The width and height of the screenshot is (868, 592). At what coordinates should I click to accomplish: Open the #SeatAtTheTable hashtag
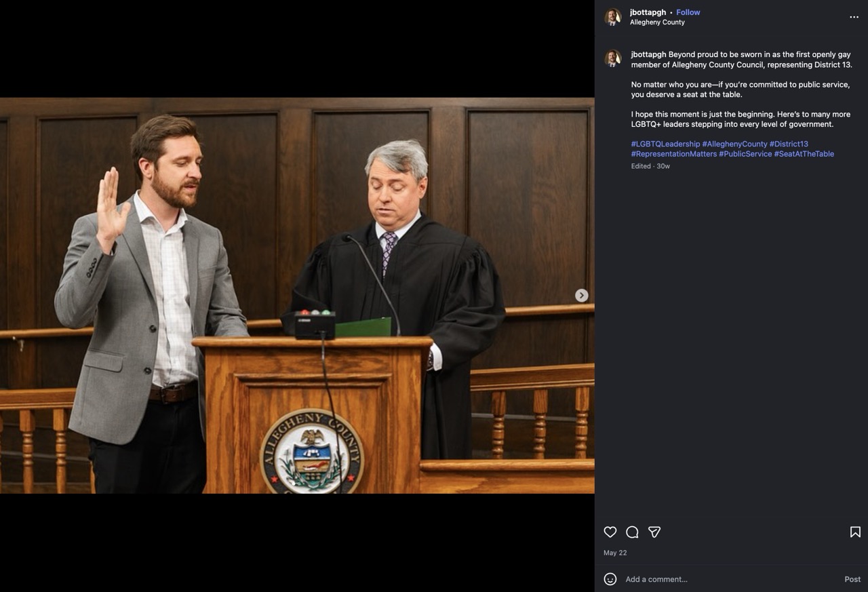[x=805, y=154]
